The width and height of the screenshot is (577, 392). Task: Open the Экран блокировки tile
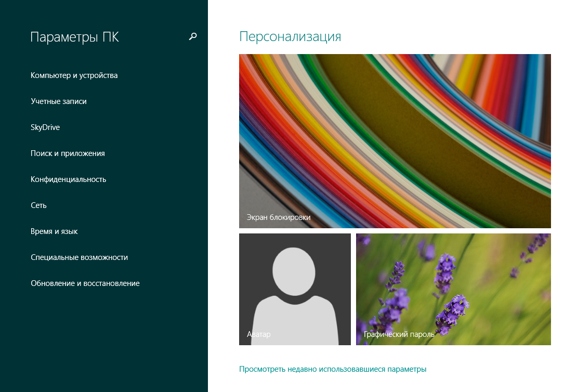point(395,141)
